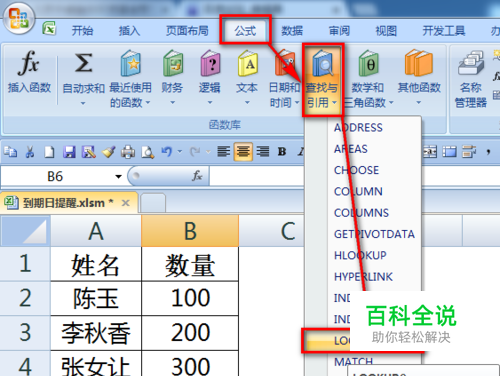
Task: Select column A header
Action: [x=96, y=231]
